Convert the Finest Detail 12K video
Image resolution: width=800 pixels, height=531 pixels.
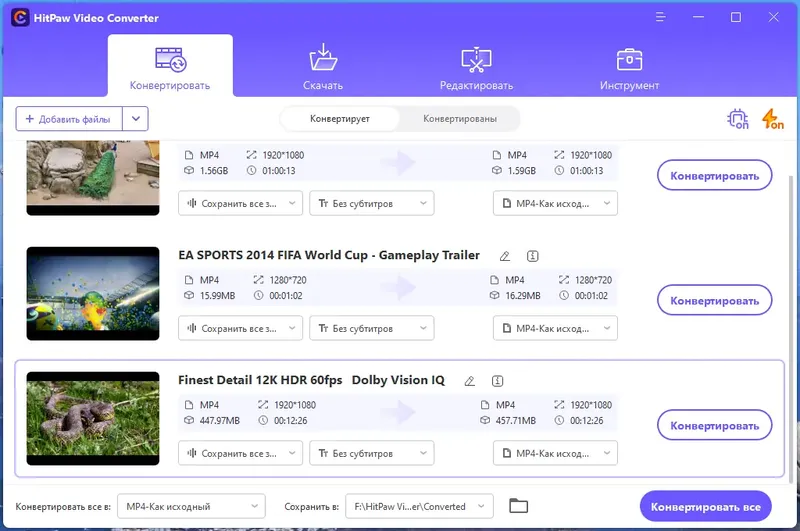[x=714, y=425]
